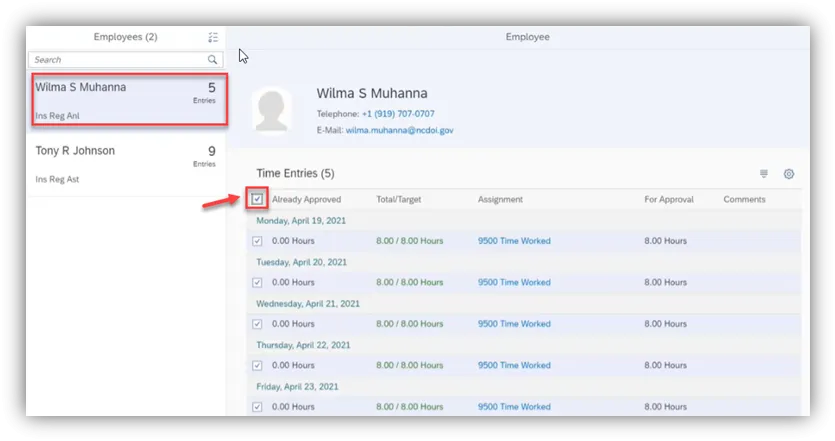Click the multi-select icon in the Employees header

[213, 37]
